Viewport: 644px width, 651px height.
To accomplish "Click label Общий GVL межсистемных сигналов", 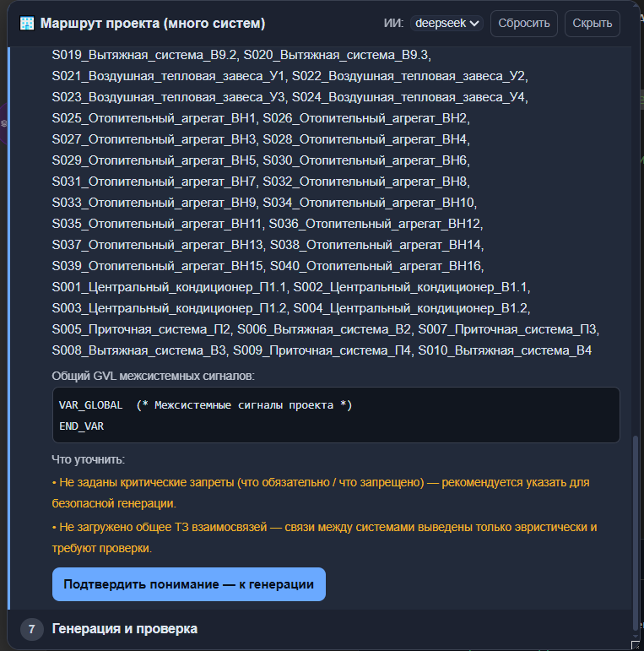I will tap(153, 376).
